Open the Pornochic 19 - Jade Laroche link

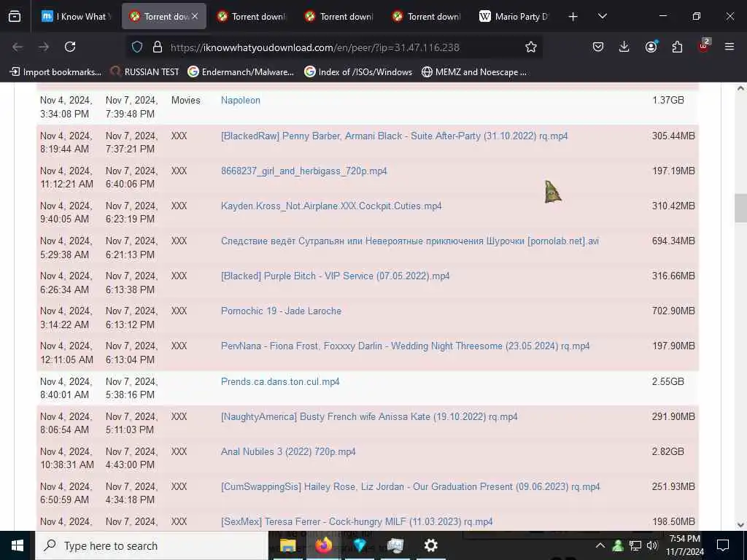(281, 311)
